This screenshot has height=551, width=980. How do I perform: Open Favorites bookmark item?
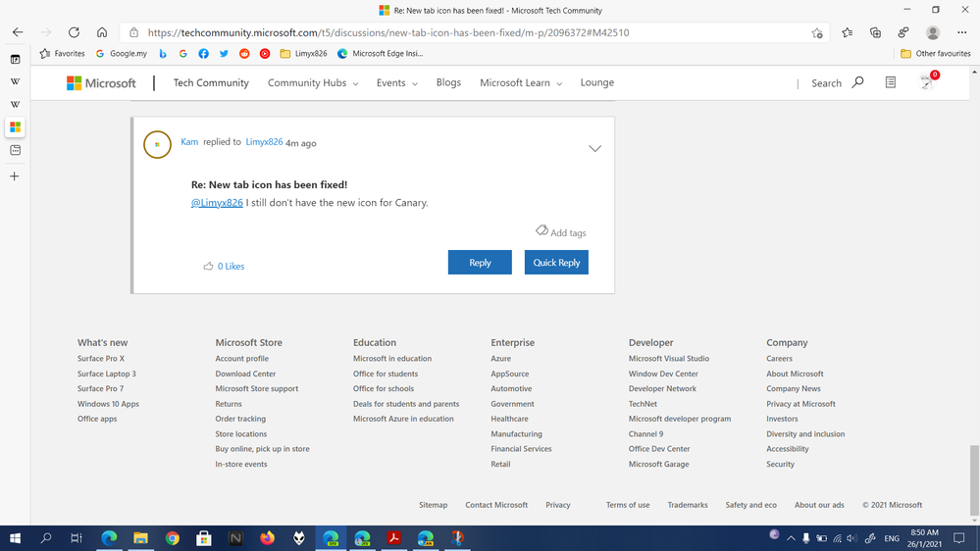(62, 54)
